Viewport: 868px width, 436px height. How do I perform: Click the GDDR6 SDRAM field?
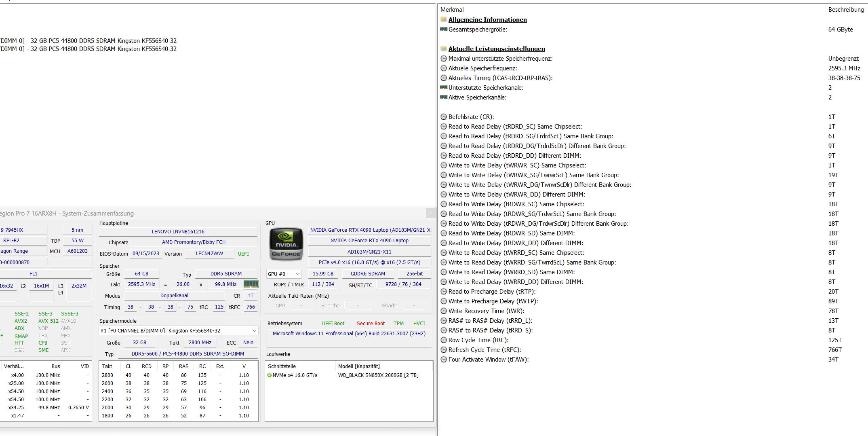click(x=368, y=274)
